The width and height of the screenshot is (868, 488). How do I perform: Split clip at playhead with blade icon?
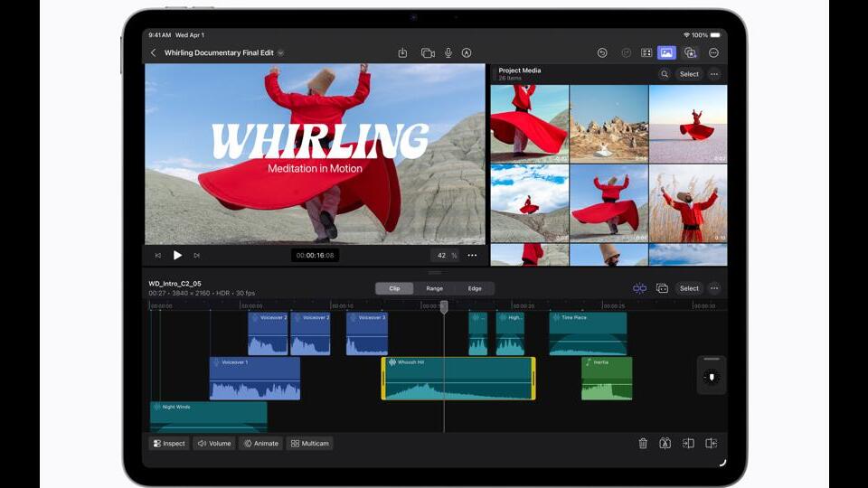(665, 443)
